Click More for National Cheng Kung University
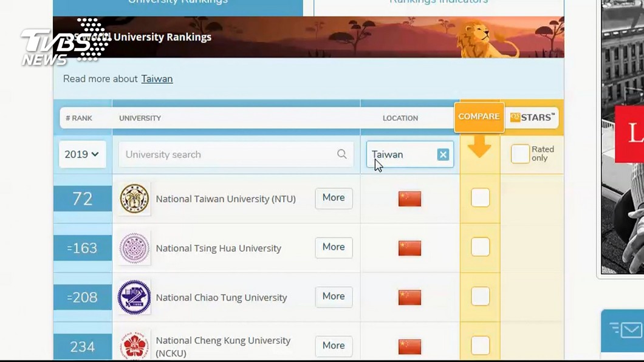This screenshot has width=644, height=362. point(334,346)
